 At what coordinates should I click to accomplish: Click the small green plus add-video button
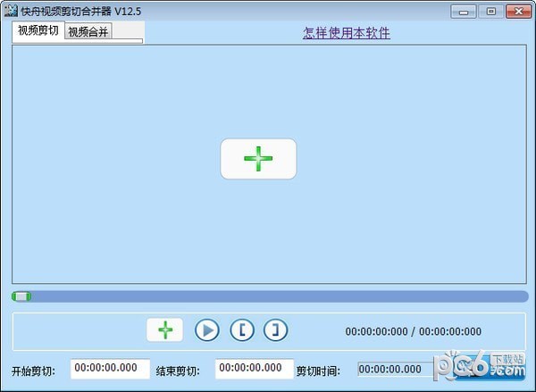click(164, 329)
